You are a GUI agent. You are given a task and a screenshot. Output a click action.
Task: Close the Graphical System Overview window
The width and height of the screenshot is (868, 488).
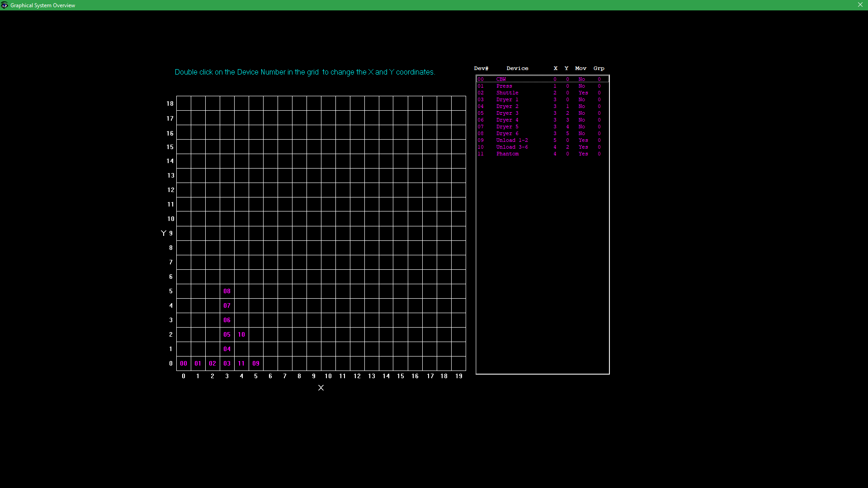point(860,5)
